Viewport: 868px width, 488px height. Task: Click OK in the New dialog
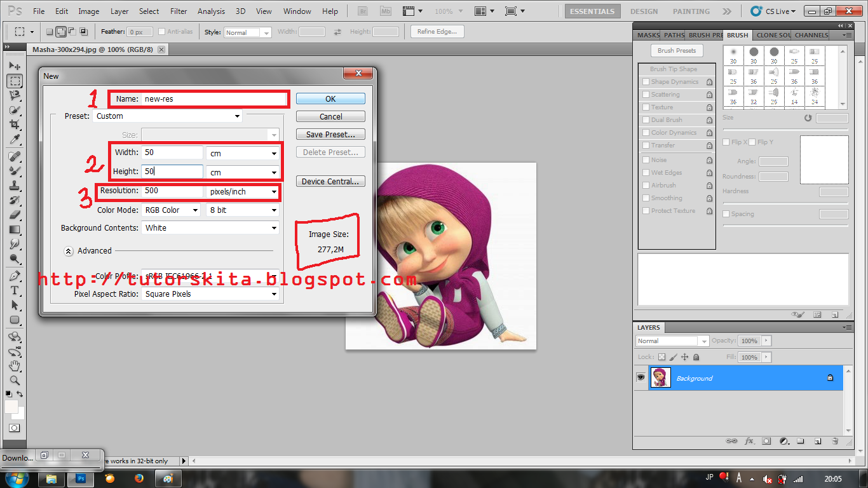[x=330, y=98]
